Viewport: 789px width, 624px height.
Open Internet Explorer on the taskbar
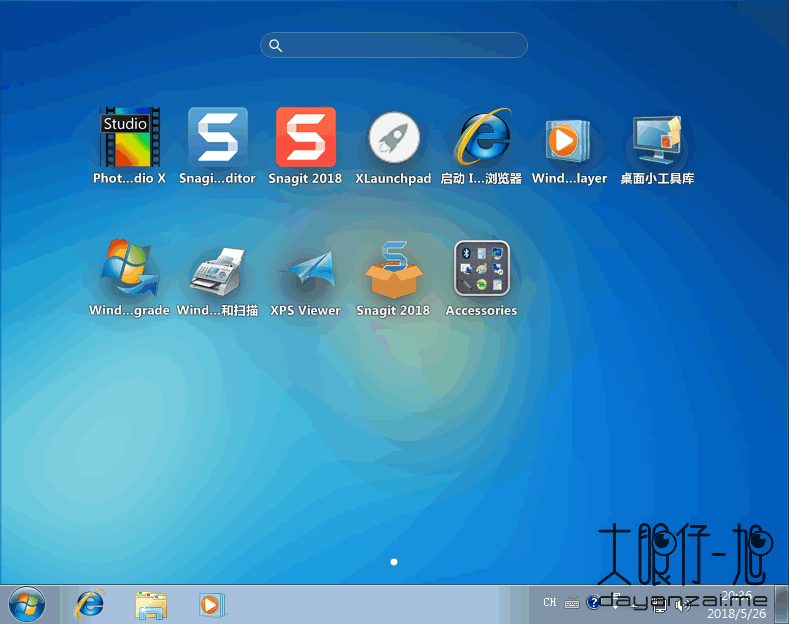89,604
